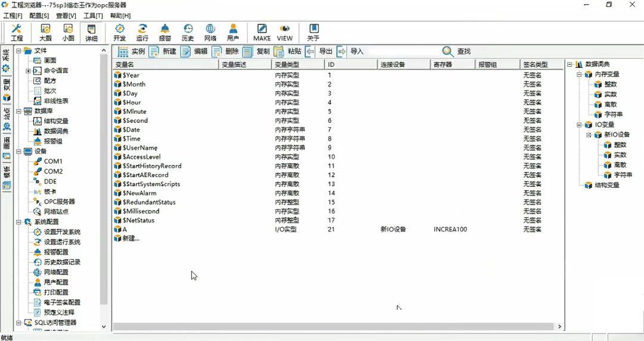Image resolution: width=644 pixels, height=341 pixels.
Task: Click the 复制 copy toolbar button
Action: click(256, 51)
